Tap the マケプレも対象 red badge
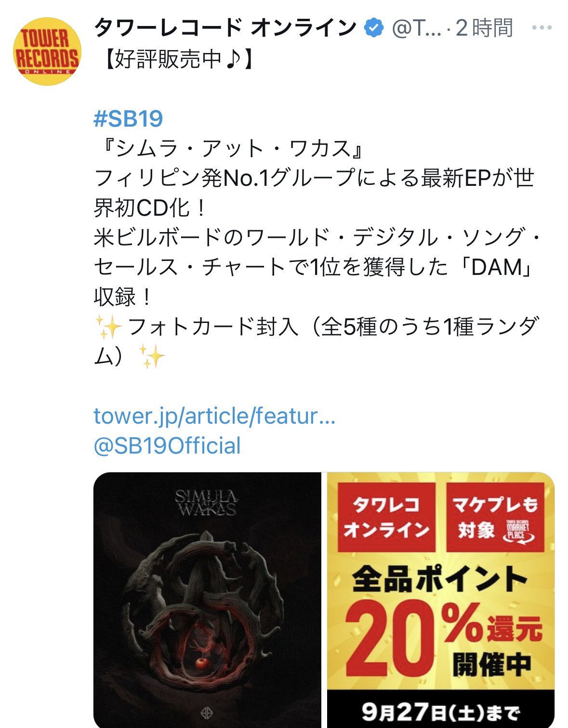This screenshot has height=728, width=568. [x=495, y=518]
